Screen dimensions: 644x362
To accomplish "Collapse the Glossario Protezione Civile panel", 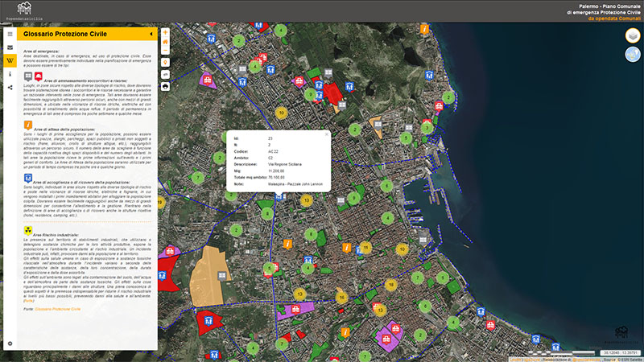I will 151,34.
